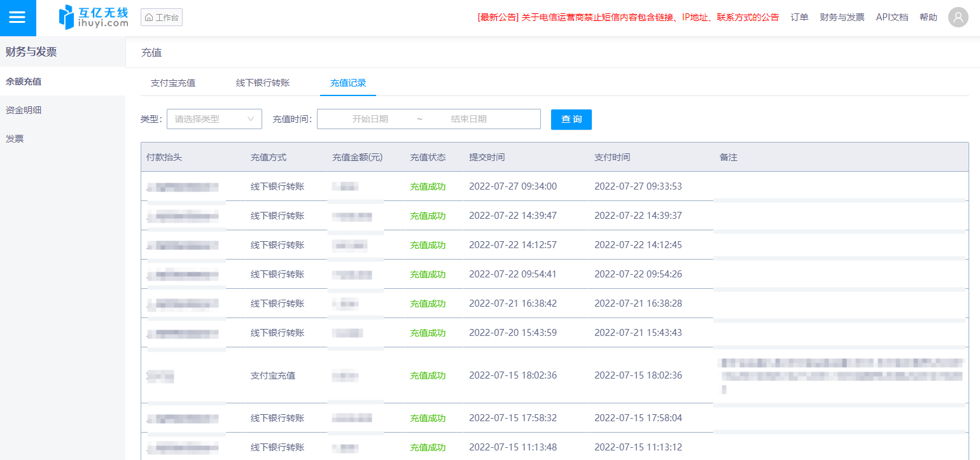This screenshot has height=460, width=980.
Task: Open the 最新公告 announcement link
Action: click(627, 17)
